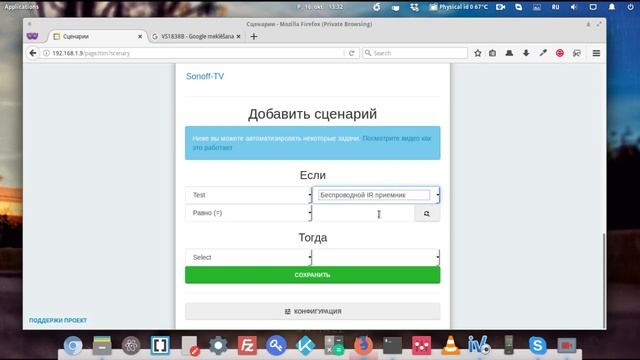Click the Physical id 0 67°C sensor indicator
The width and height of the screenshot is (640, 360).
tap(459, 7)
